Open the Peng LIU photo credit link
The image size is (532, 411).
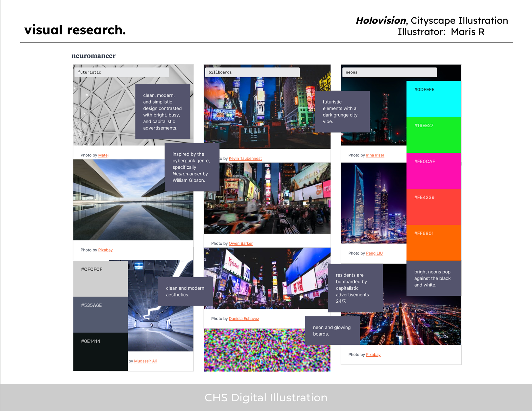pyautogui.click(x=374, y=253)
